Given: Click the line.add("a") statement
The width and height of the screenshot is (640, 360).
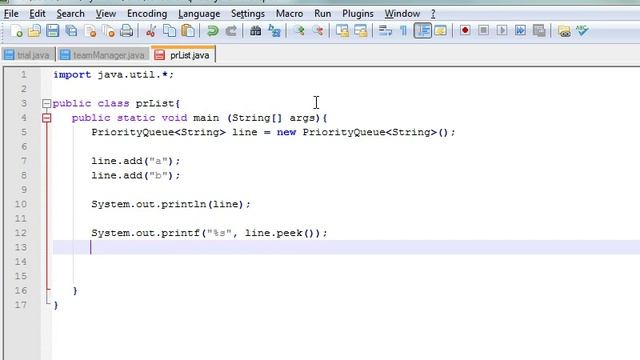Looking at the screenshot, I should pyautogui.click(x=136, y=161).
